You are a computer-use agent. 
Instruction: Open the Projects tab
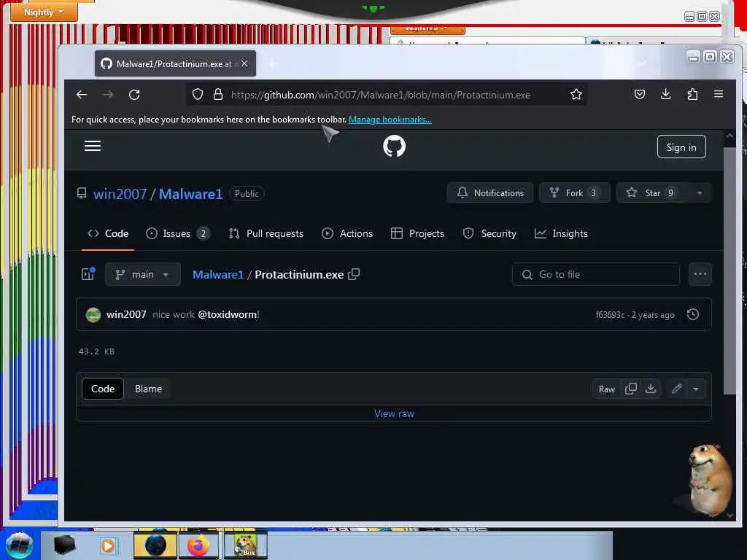417,233
